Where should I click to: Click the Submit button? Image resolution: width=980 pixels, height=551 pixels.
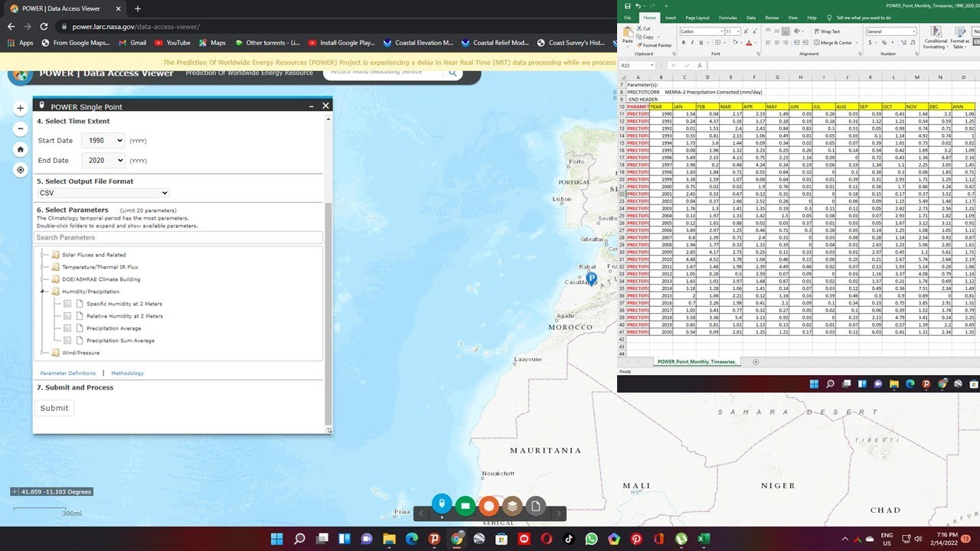click(54, 408)
